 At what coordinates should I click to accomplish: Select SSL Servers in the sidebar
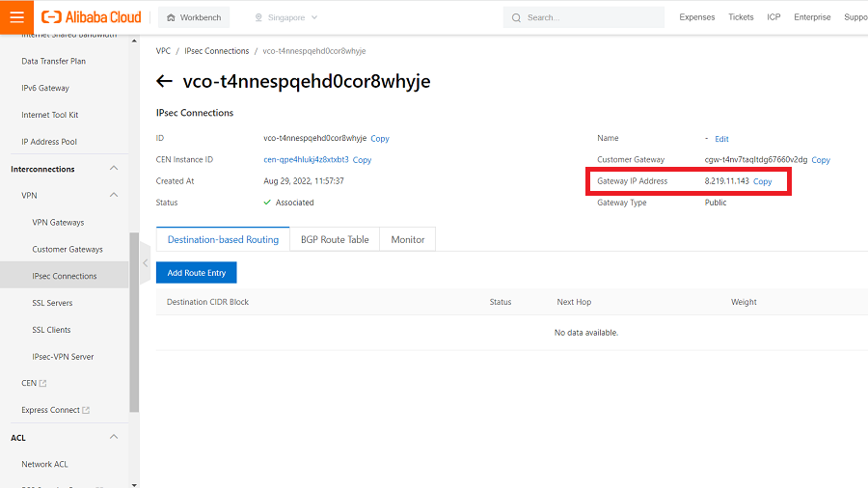52,303
